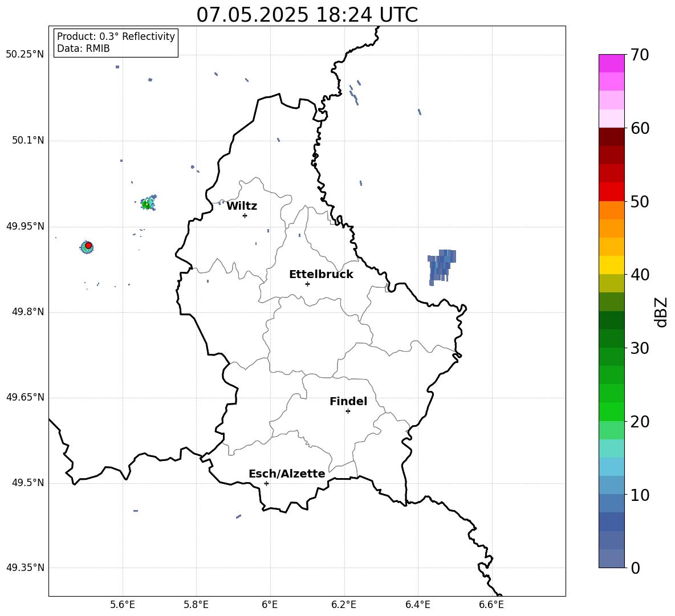This screenshot has height=616, width=675.
Task: Click the 49.5°N latitude label
Action: 27,483
